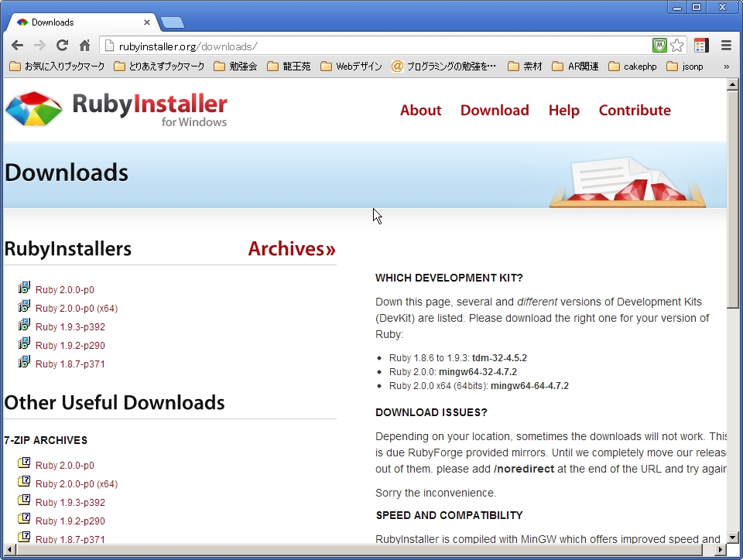This screenshot has width=743, height=560.
Task: Open the Download navigation item
Action: tap(495, 111)
